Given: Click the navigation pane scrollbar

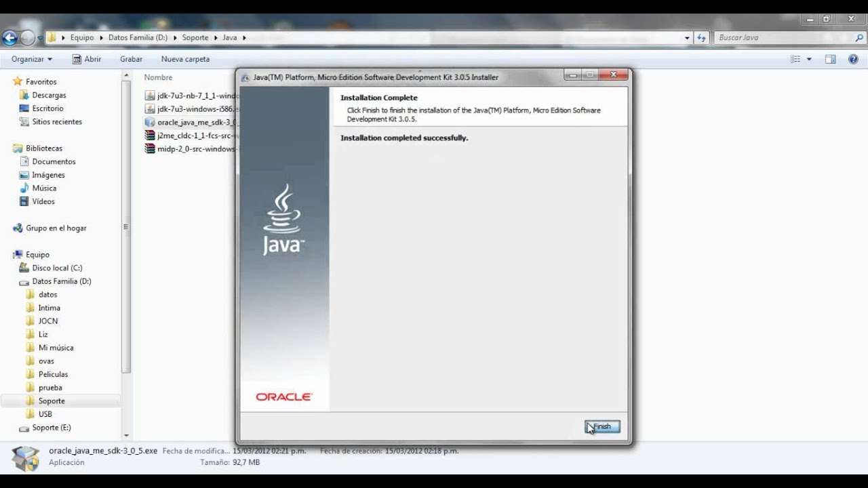Looking at the screenshot, I should tap(126, 228).
